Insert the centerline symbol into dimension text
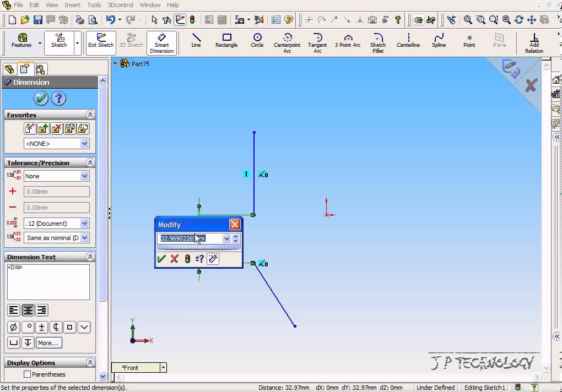This screenshot has width=562, height=392. tap(56, 327)
